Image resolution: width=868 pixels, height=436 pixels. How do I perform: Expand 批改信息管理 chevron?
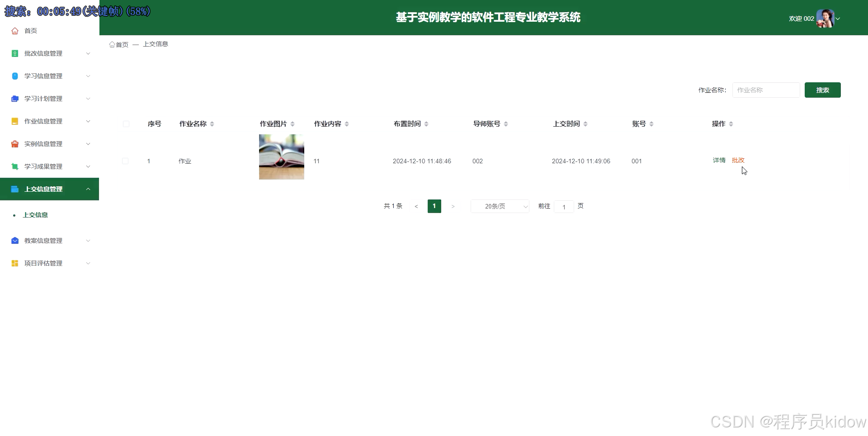pyautogui.click(x=88, y=53)
